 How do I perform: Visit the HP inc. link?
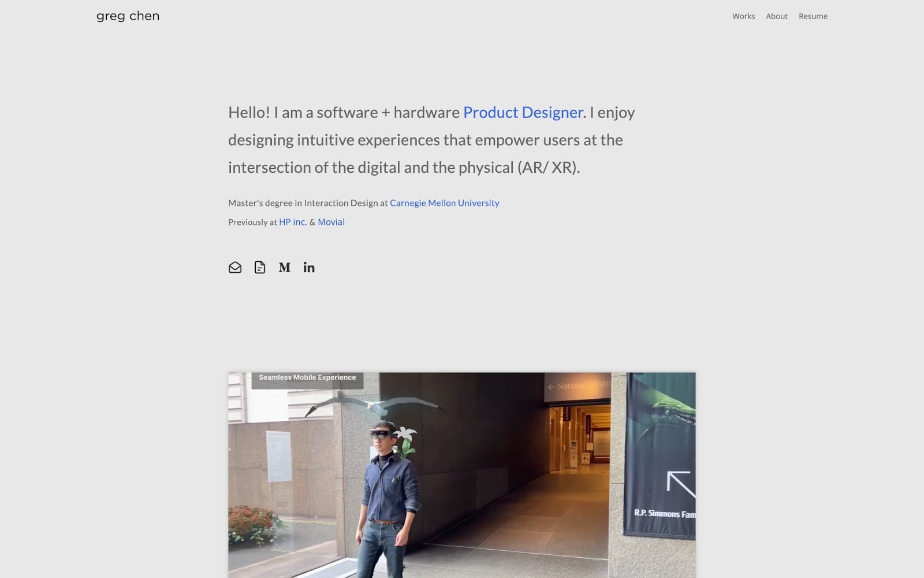(x=293, y=221)
